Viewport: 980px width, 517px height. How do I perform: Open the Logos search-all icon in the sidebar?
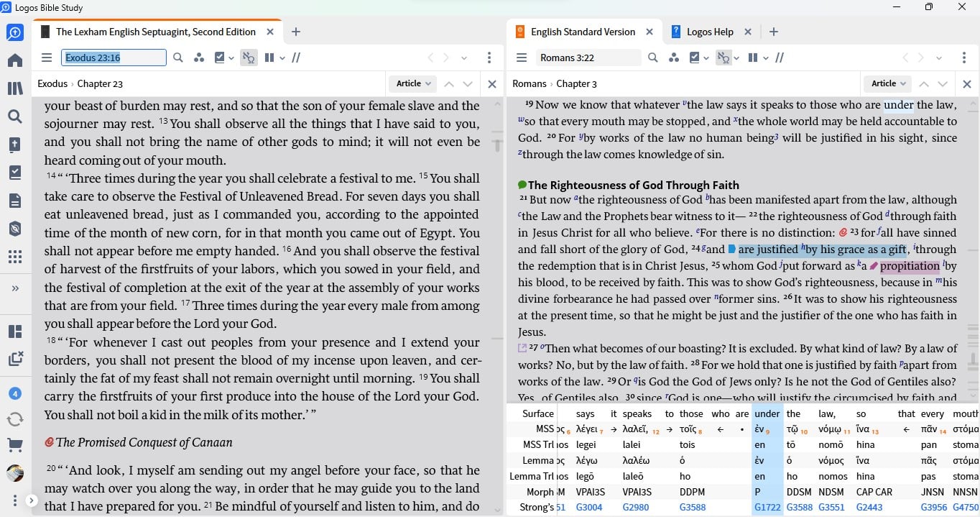(15, 33)
